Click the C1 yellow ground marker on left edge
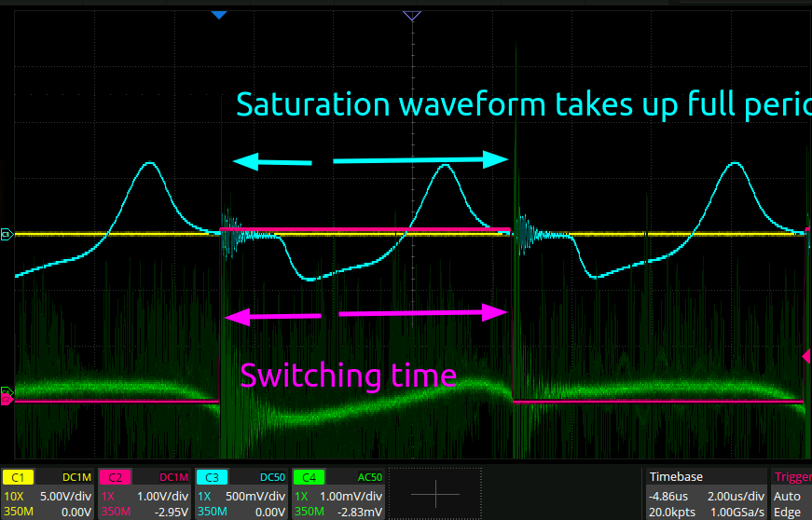This screenshot has height=520, width=812. pyautogui.click(x=7, y=235)
